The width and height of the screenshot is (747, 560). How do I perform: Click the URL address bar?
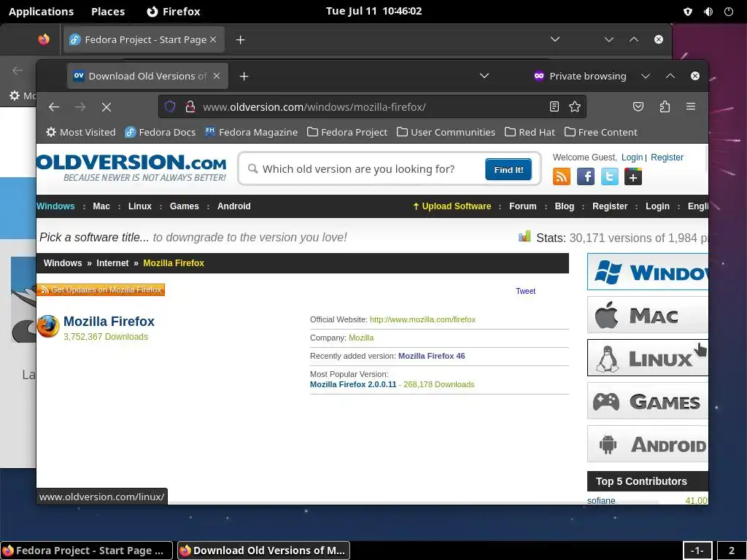click(371, 106)
